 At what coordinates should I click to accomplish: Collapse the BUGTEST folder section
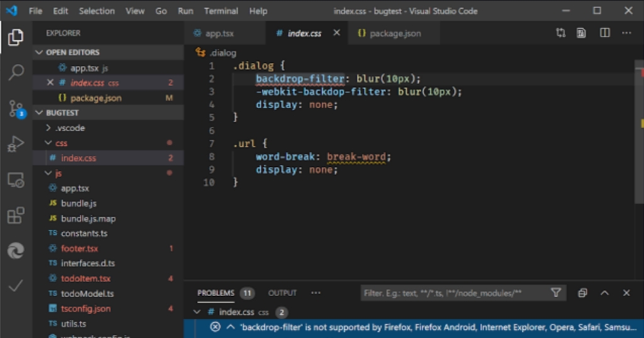[39, 113]
